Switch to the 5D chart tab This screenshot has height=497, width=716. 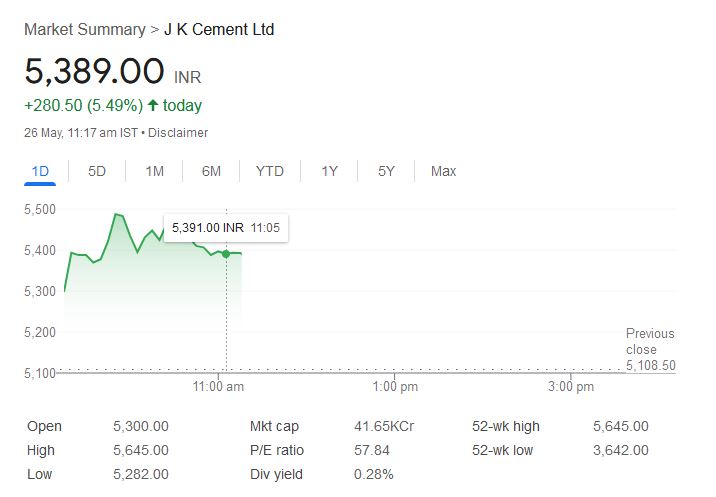click(97, 171)
